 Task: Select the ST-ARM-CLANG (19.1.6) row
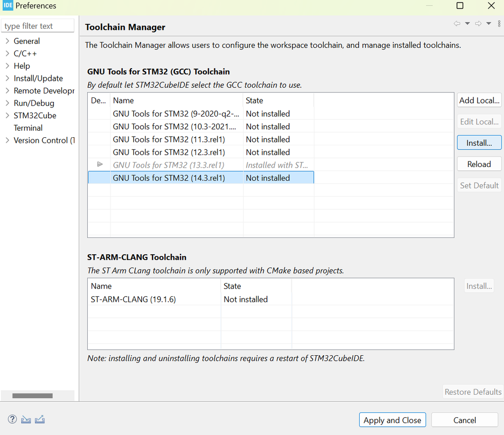pyautogui.click(x=133, y=299)
